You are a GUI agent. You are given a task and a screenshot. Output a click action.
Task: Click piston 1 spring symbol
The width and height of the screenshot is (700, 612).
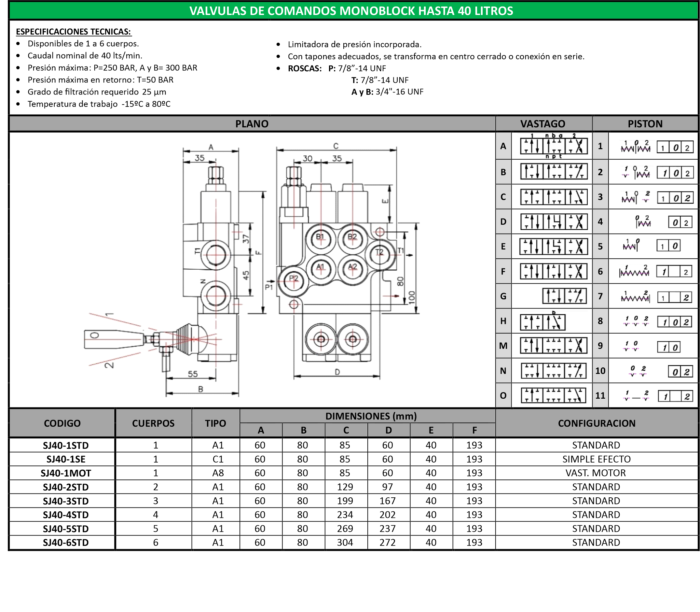[636, 147]
